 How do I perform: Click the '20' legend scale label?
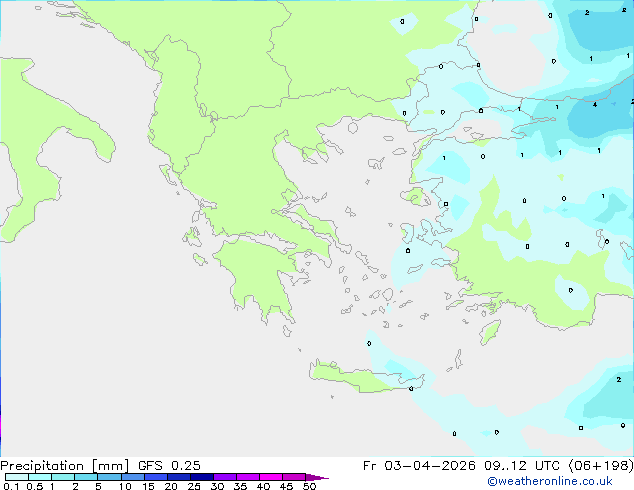(171, 486)
